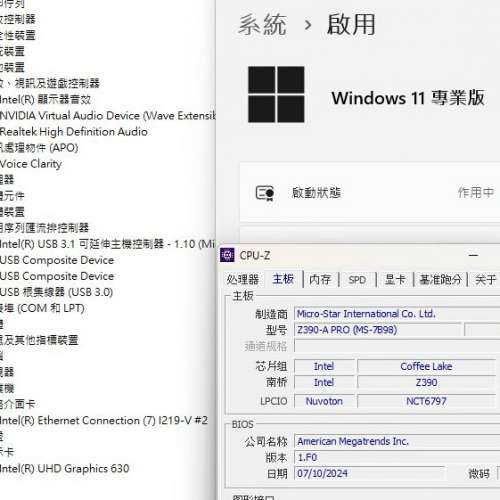The width and height of the screenshot is (500, 500).
Task: Click the CPU-Z application icon in title bar
Action: 227,255
